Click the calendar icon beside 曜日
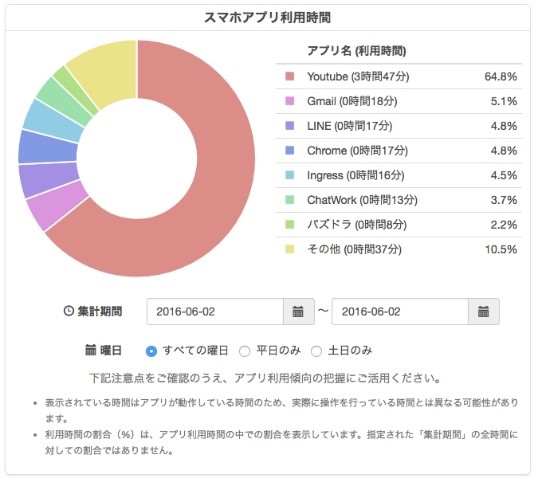Screen dimensions: 538x482 (91, 350)
